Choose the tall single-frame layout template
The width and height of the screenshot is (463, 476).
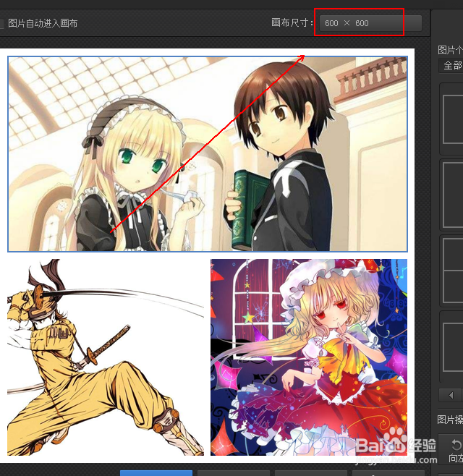pyautogui.click(x=453, y=195)
